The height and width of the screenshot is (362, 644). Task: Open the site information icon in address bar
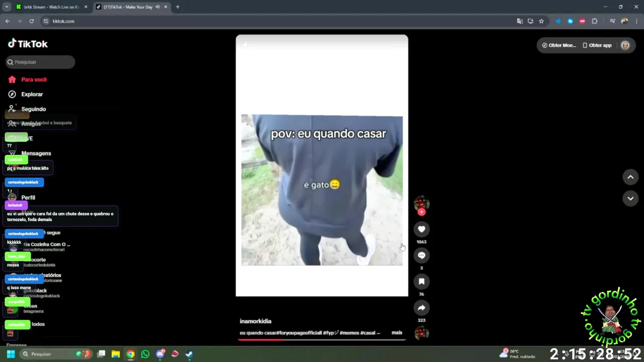click(46, 21)
